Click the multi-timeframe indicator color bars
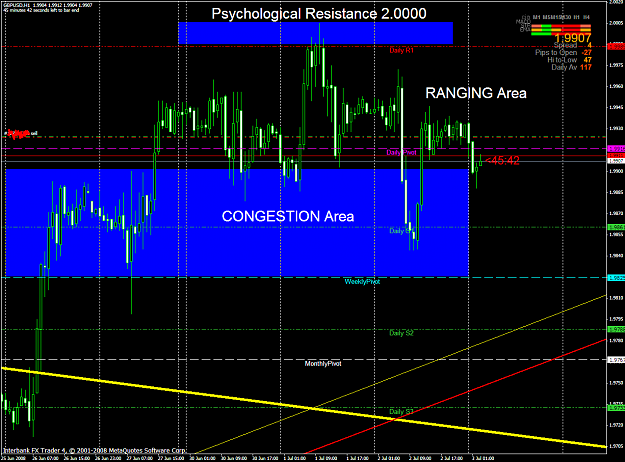 coord(561,29)
